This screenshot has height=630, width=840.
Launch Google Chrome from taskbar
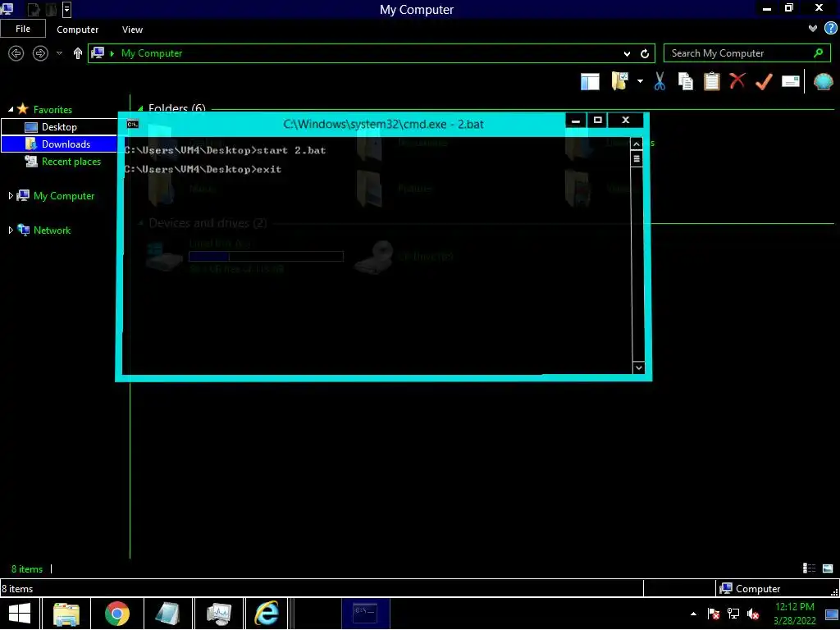pyautogui.click(x=116, y=614)
